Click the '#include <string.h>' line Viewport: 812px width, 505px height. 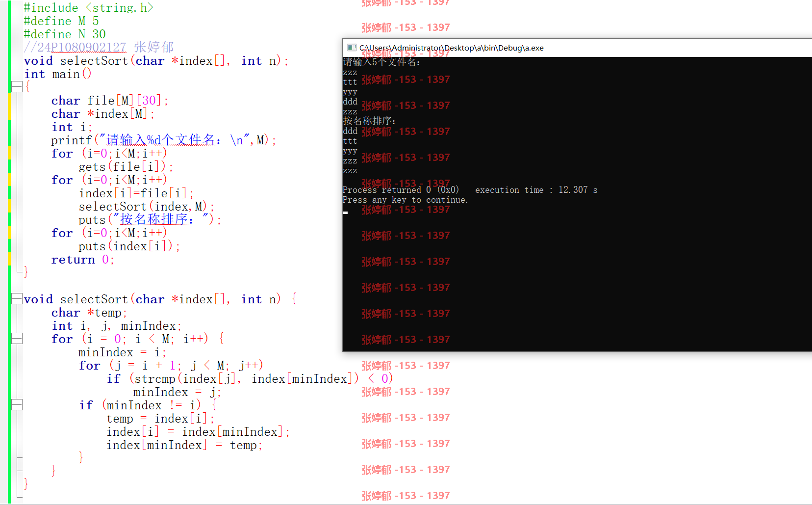88,8
